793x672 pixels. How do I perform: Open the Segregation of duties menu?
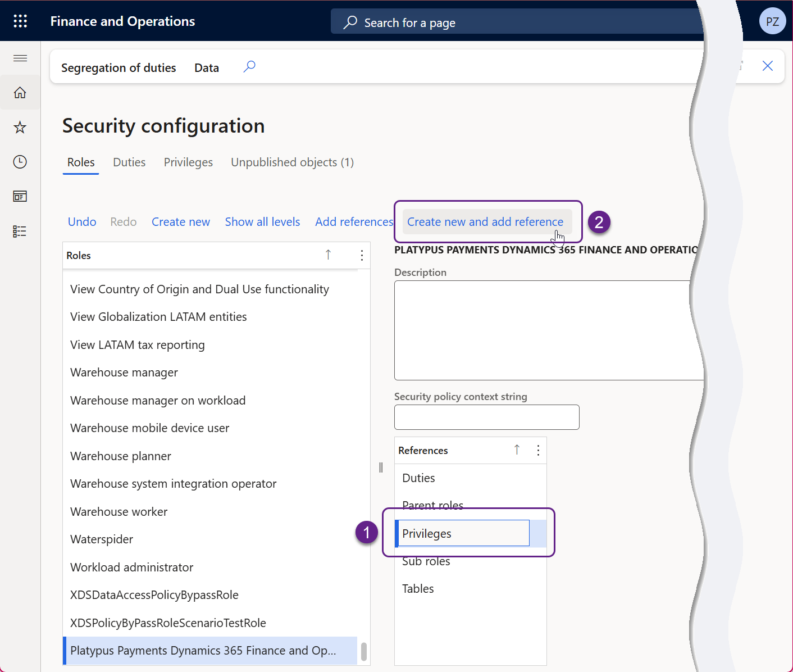119,68
